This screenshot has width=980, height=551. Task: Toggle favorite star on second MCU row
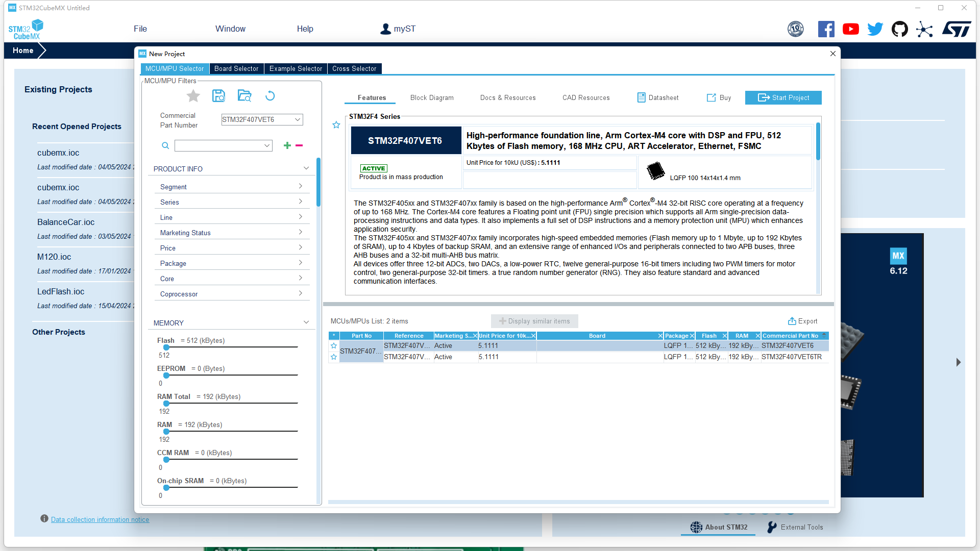334,357
